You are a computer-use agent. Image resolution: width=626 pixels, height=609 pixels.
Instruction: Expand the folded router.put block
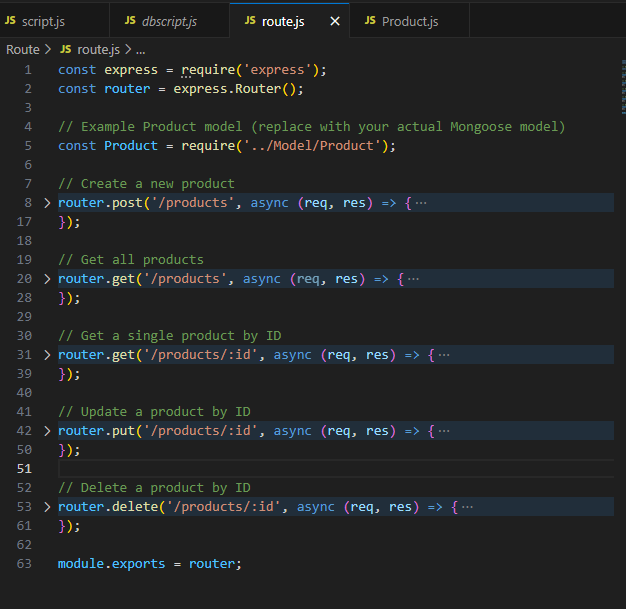46,431
